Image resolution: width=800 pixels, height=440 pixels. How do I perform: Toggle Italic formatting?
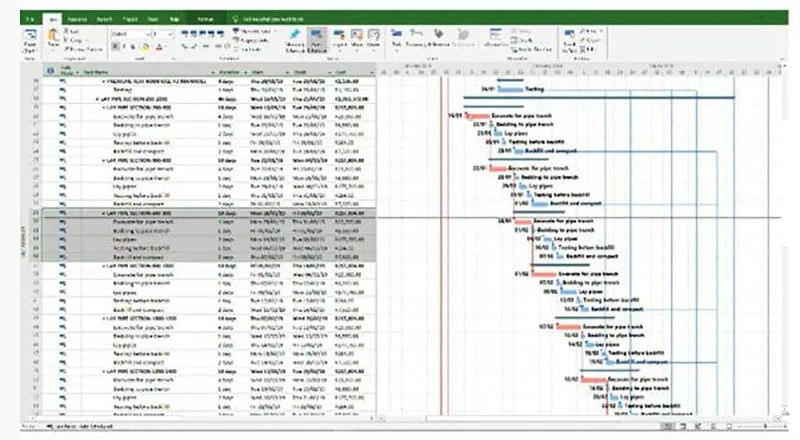pyautogui.click(x=124, y=46)
